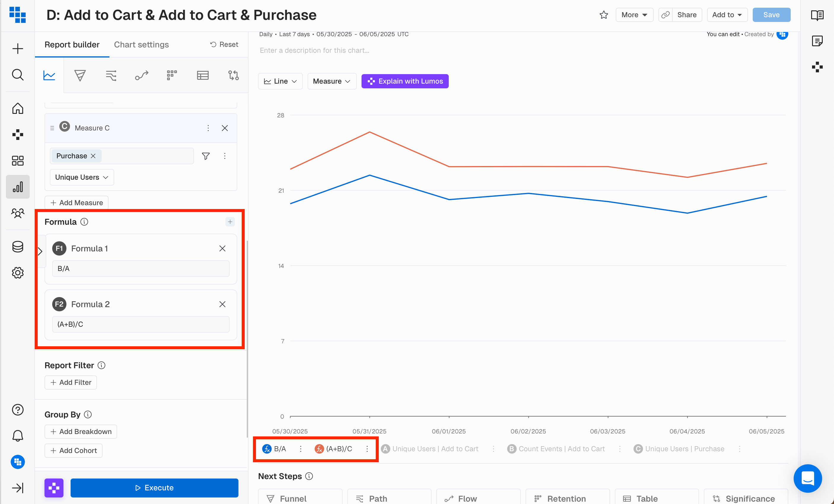
Task: Click the star favorite icon
Action: coord(604,15)
